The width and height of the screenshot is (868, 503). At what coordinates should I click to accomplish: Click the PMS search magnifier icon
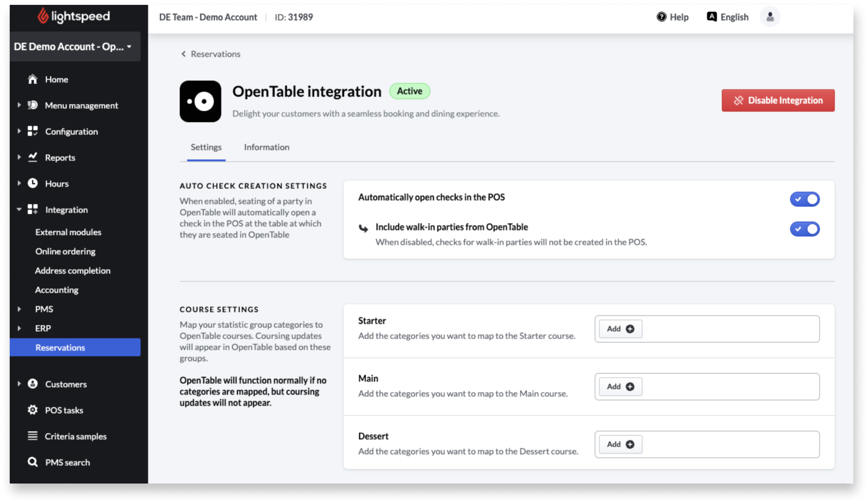coord(33,462)
